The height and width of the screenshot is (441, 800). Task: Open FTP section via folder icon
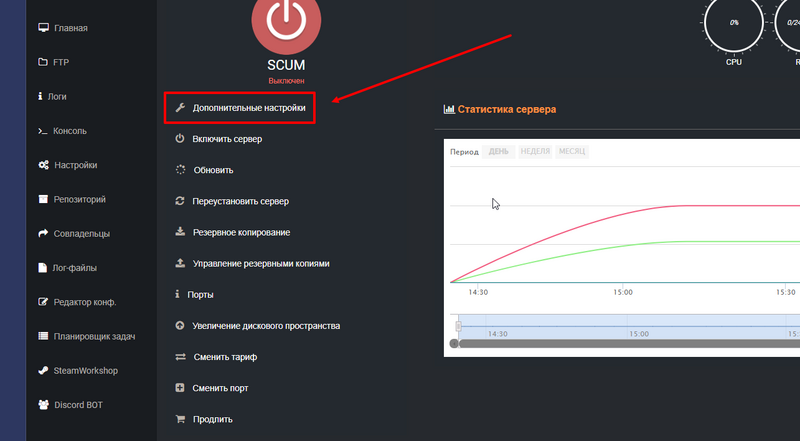coord(43,62)
